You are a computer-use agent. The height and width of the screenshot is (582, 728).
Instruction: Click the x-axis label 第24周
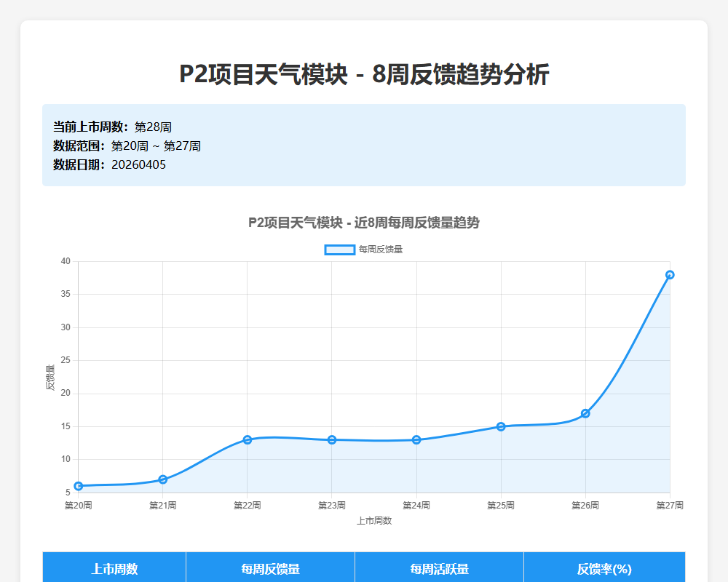(x=416, y=506)
